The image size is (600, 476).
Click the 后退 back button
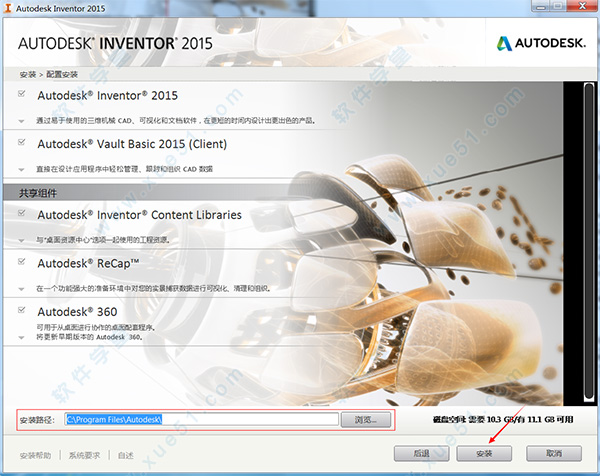click(x=421, y=453)
